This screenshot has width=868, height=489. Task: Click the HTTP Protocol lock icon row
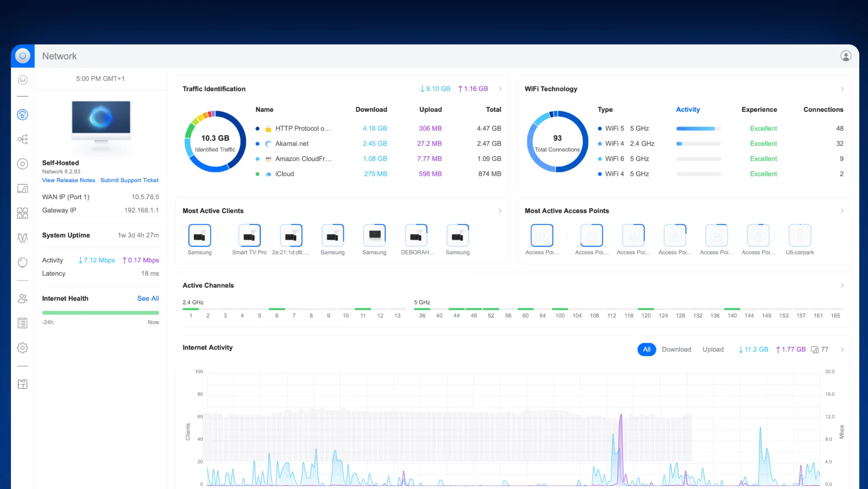(268, 129)
